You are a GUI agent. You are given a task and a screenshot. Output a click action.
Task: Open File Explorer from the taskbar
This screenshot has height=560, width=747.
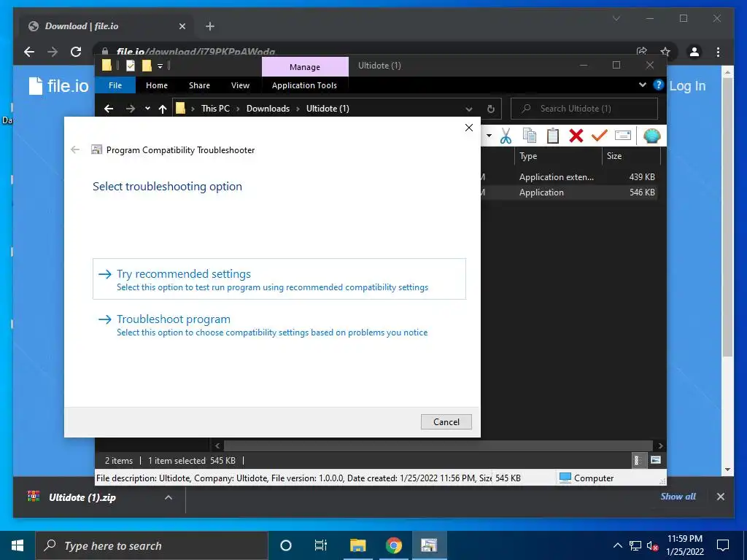pos(357,545)
